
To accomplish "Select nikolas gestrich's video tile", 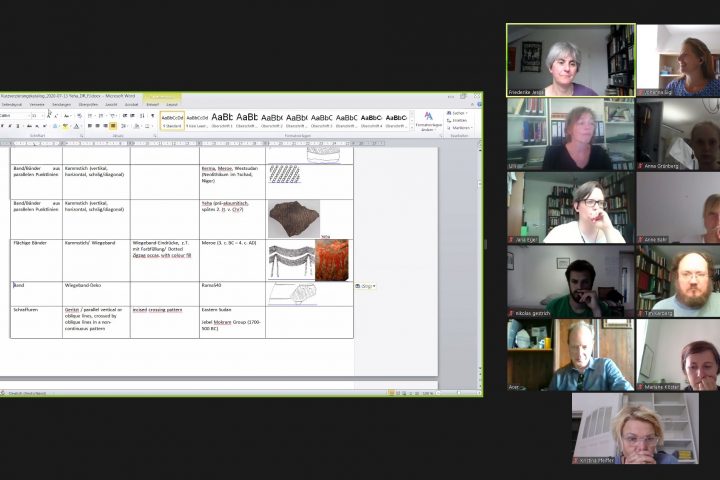I will [571, 281].
